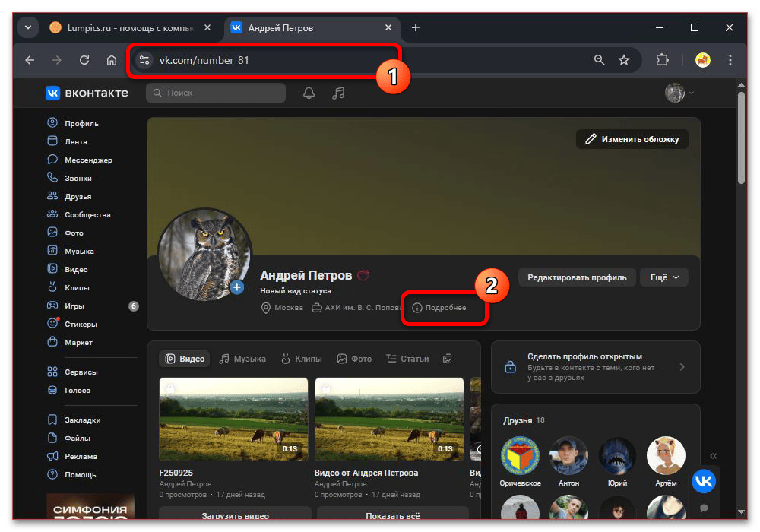The width and height of the screenshot is (760, 532).
Task: Open browser tab list chevron
Action: pyautogui.click(x=28, y=28)
